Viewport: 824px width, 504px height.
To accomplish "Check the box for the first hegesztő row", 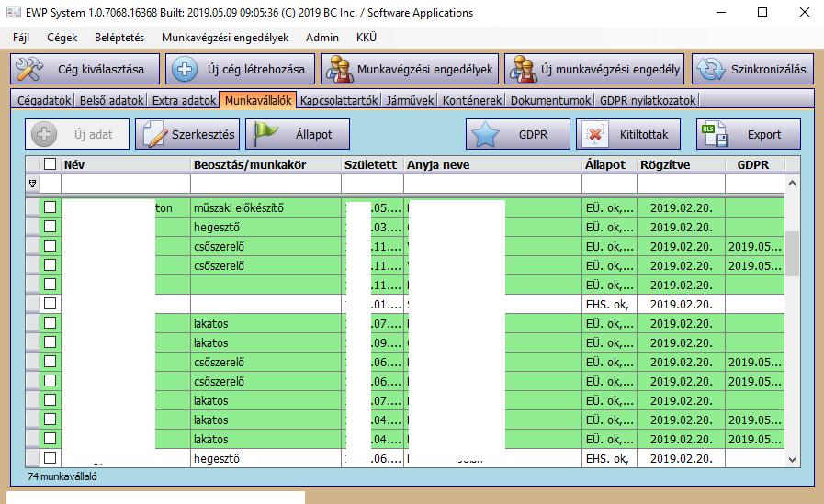I will 50,227.
